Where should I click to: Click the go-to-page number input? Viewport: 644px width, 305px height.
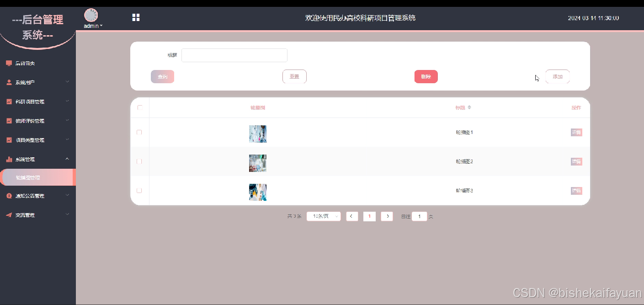(x=419, y=216)
